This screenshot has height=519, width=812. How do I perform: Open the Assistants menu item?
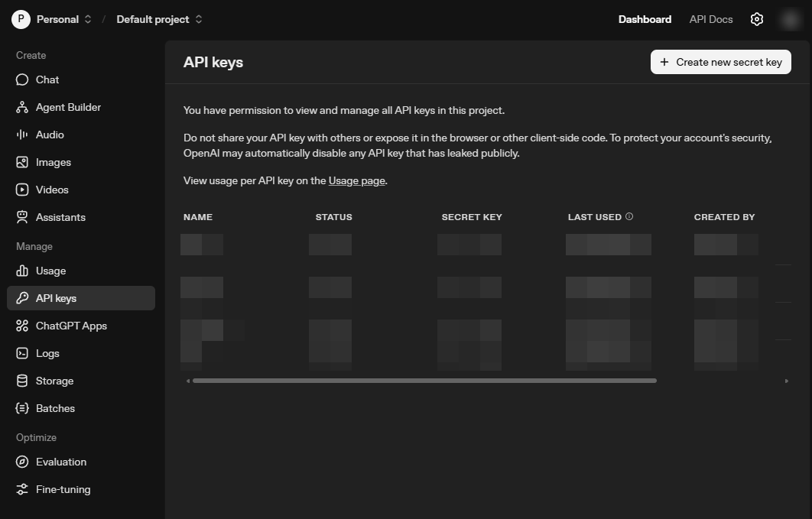coord(81,217)
